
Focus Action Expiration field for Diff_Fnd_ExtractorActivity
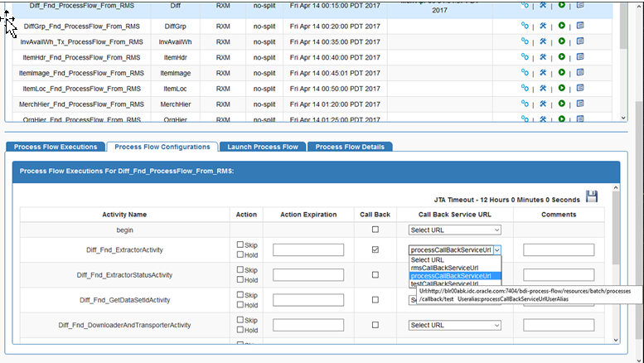308,249
